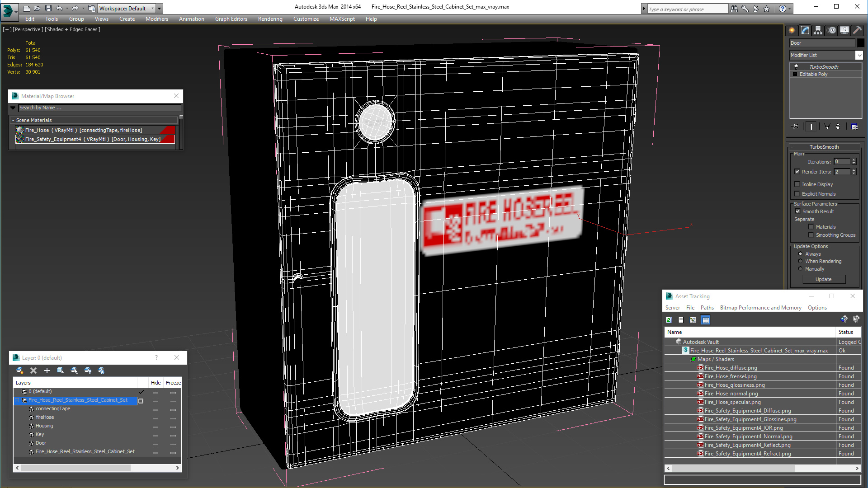The height and width of the screenshot is (488, 868).
Task: Open the Graph Editors menu
Action: 231,19
